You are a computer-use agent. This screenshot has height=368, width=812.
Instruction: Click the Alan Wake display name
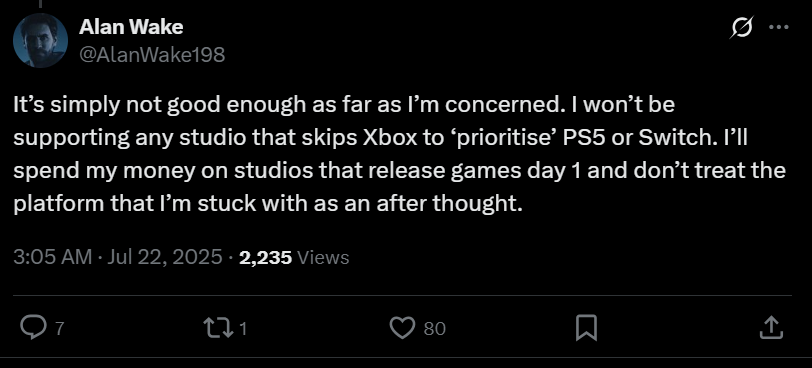tap(131, 27)
